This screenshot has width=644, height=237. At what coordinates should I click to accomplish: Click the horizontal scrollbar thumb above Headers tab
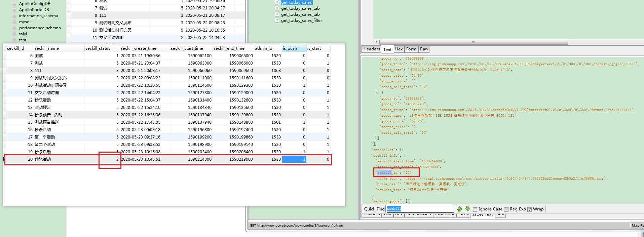[x=474, y=42]
